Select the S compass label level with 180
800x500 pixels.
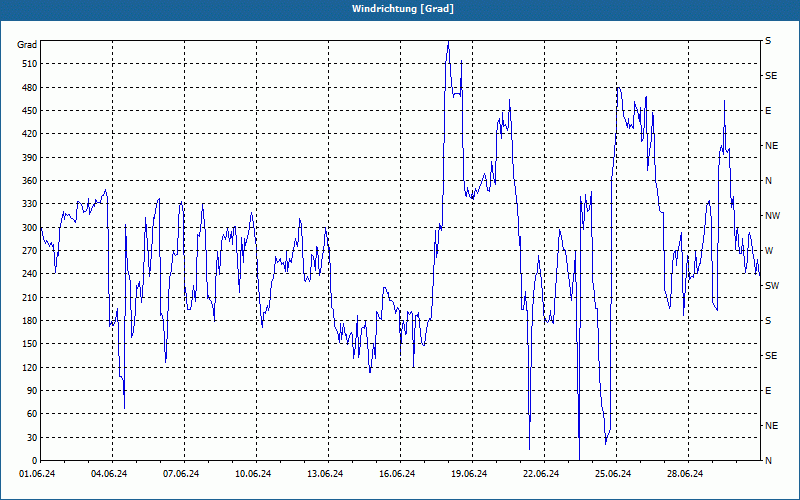[768, 320]
